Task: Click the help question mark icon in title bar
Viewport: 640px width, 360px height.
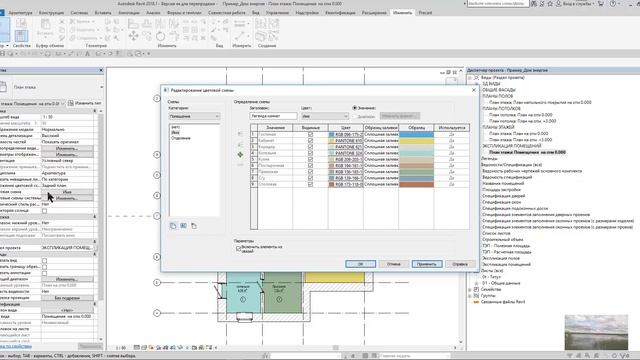Action: click(613, 3)
